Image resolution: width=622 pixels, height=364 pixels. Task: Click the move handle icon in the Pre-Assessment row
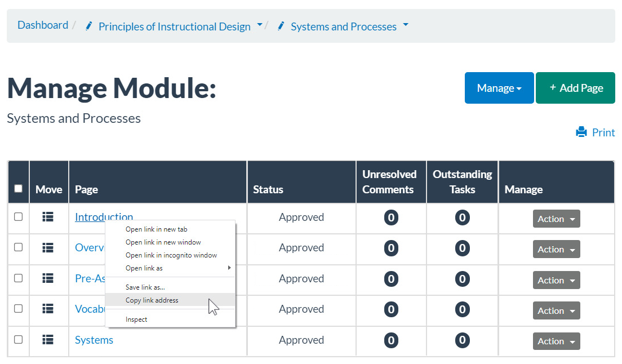pos(48,278)
